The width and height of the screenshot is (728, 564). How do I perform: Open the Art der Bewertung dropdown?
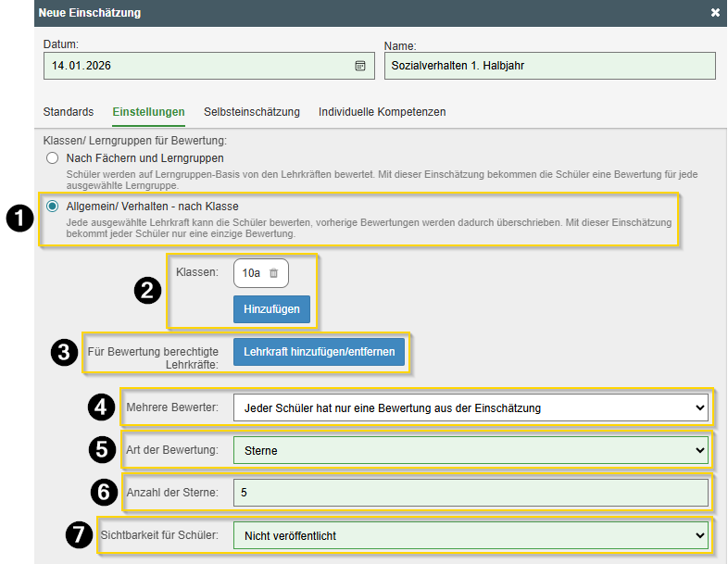tap(470, 451)
